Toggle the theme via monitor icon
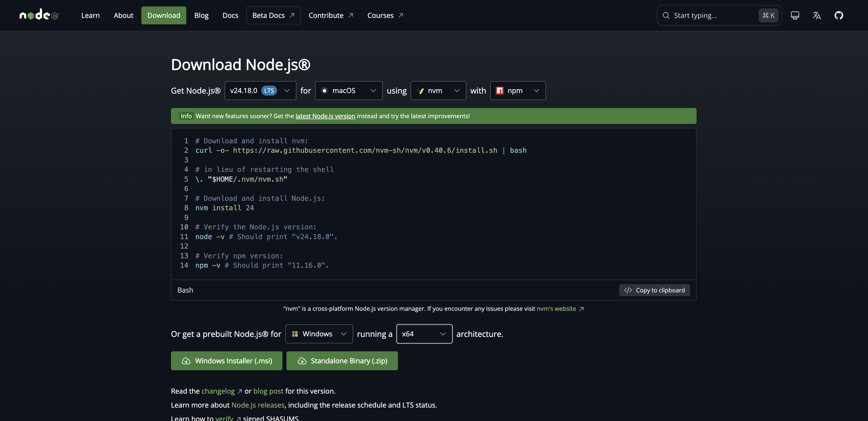The image size is (868, 421). 795,15
